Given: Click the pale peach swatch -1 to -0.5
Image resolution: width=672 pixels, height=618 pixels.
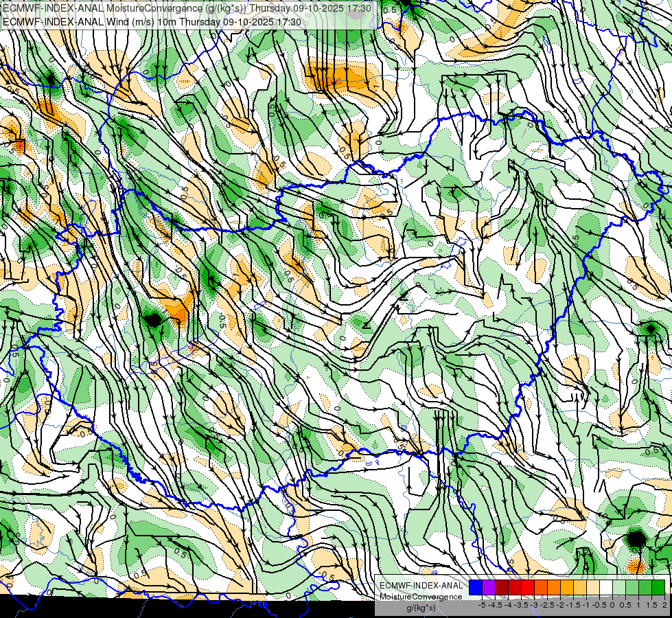Looking at the screenshot, I should click(x=593, y=587).
